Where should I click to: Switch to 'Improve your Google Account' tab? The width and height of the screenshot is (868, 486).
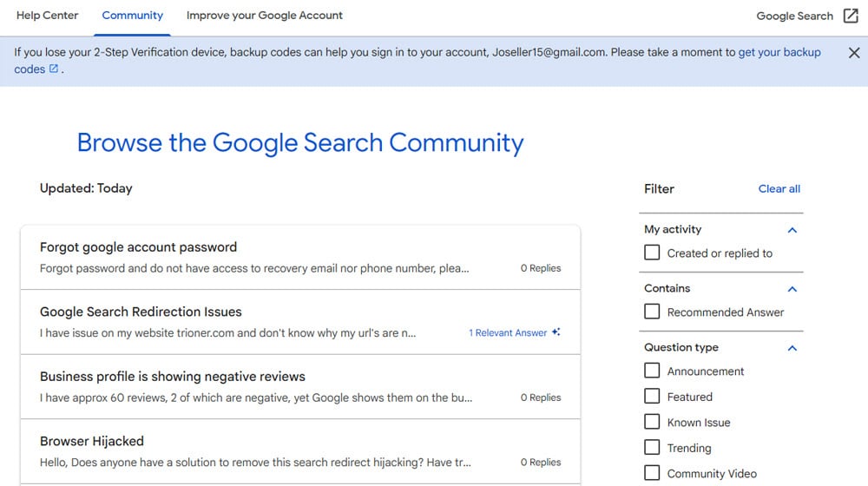(264, 16)
